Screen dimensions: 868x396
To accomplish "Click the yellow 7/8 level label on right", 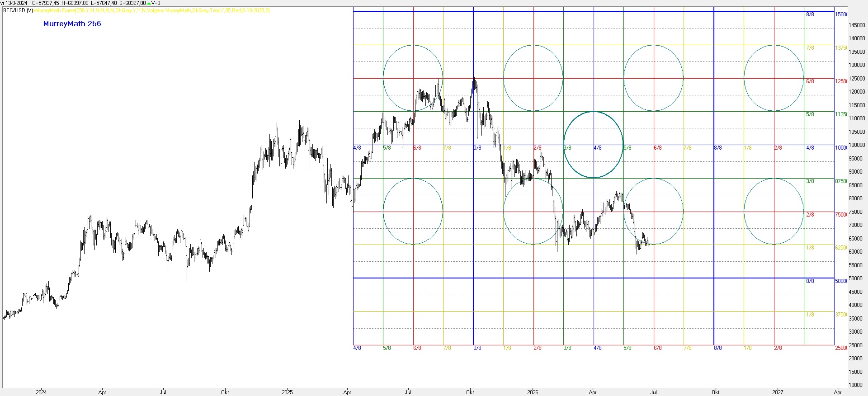I will point(810,48).
